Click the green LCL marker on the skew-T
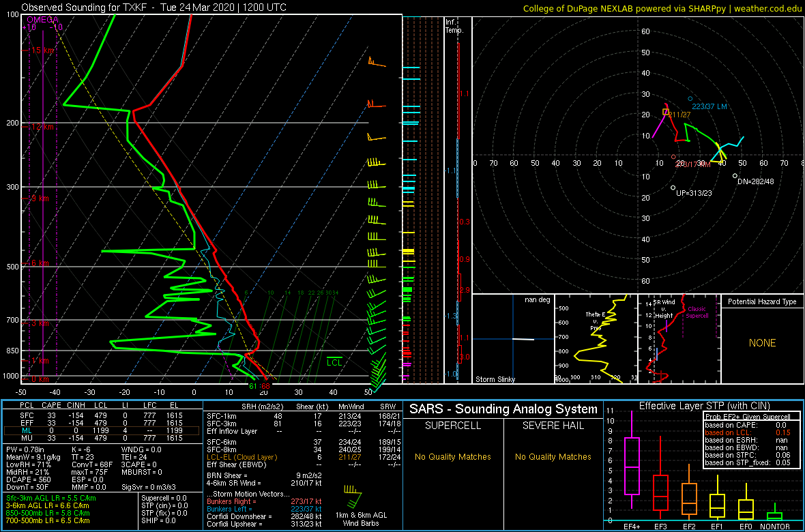Screen dimensions: 805x532 click(x=335, y=361)
